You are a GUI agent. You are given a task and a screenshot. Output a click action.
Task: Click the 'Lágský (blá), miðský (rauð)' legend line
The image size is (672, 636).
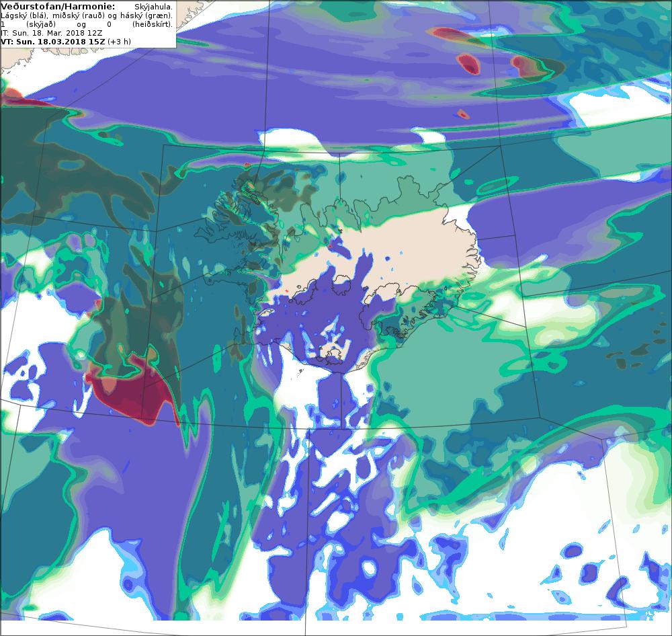click(87, 15)
